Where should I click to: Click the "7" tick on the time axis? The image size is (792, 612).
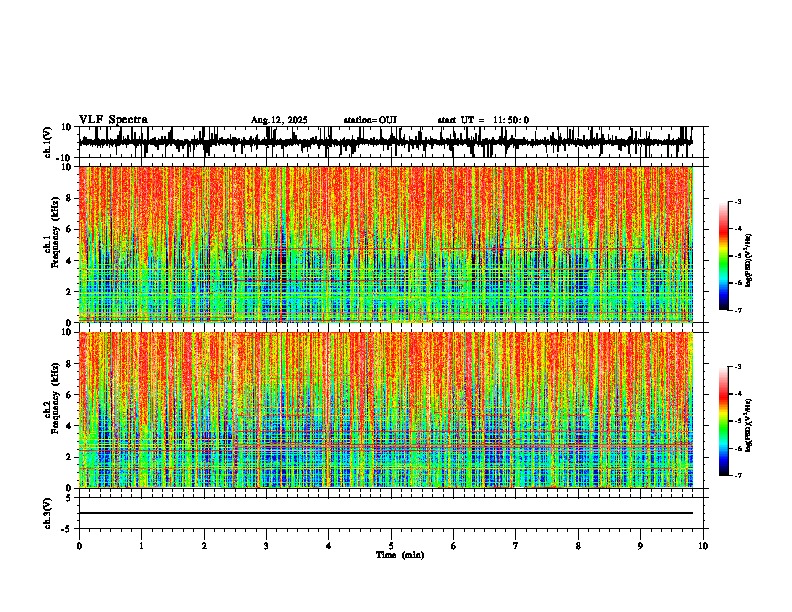click(x=516, y=546)
